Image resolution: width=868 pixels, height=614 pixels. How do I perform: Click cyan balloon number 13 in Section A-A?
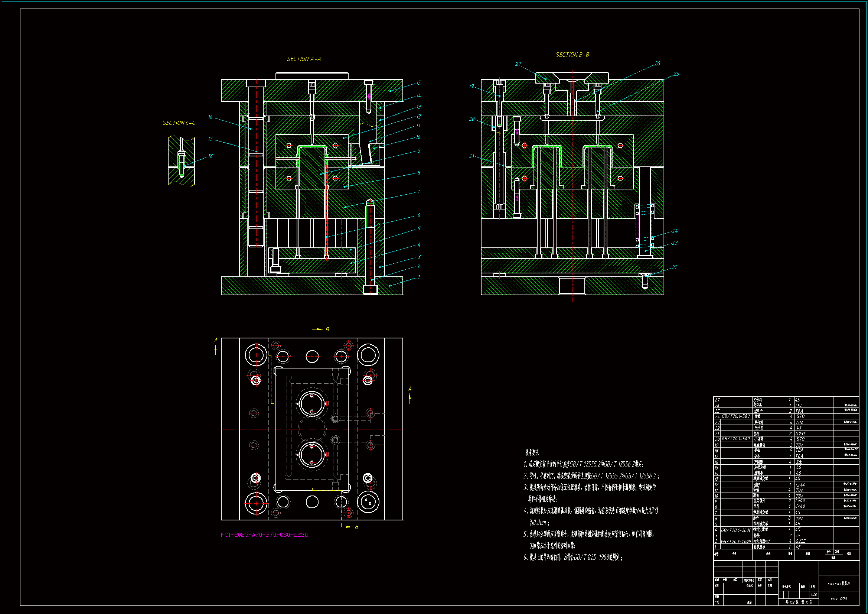pos(418,107)
